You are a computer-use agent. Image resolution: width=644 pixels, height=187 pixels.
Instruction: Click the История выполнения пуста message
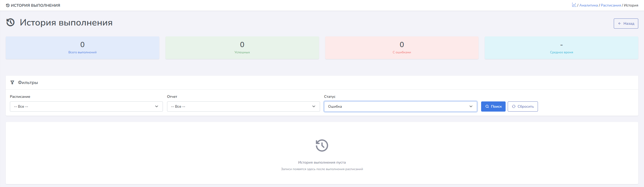322,162
